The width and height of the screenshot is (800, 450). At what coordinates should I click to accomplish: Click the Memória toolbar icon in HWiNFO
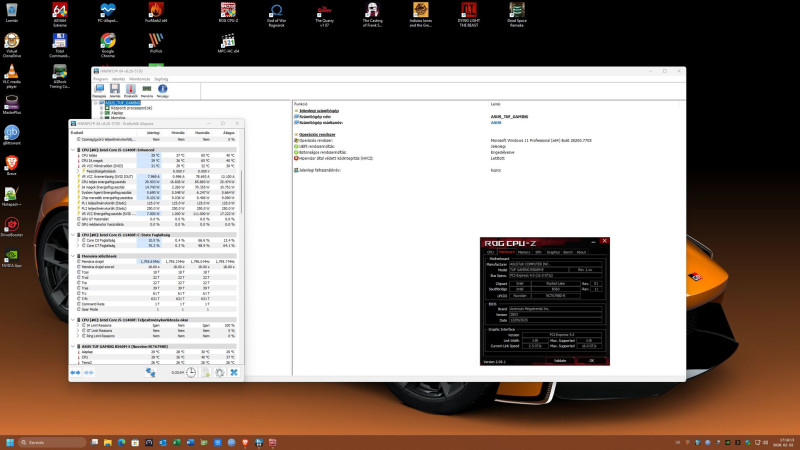[x=146, y=89]
